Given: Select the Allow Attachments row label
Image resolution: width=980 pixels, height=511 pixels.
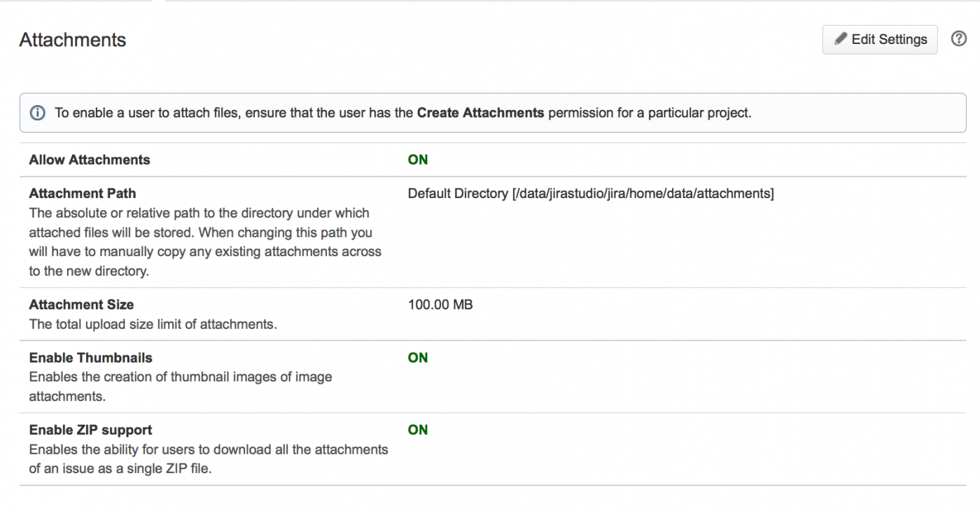Looking at the screenshot, I should point(90,160).
